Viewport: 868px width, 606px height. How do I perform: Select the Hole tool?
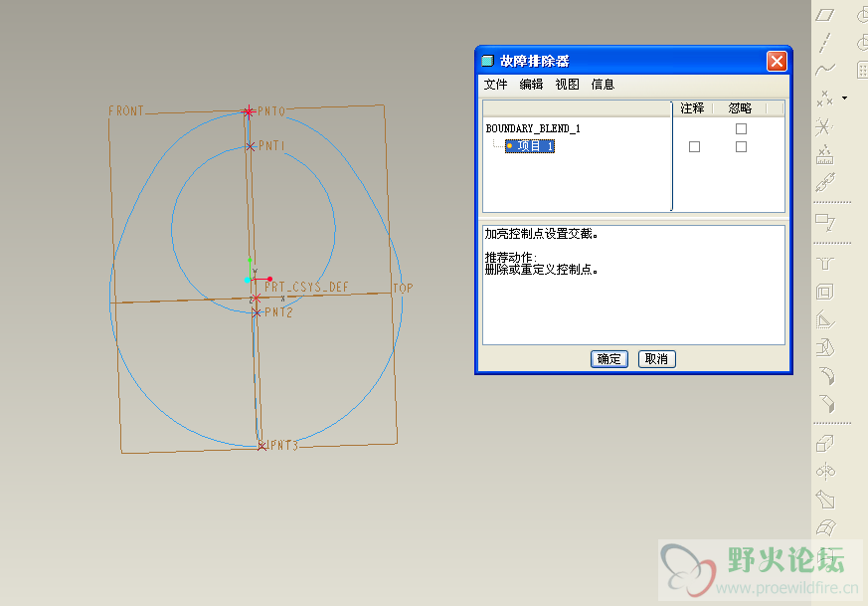click(x=825, y=264)
